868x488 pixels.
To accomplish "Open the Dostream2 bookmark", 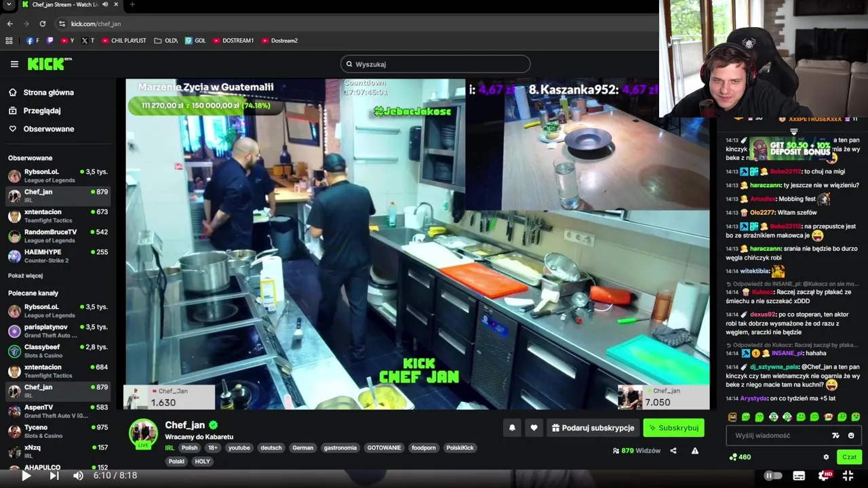I will pyautogui.click(x=279, y=41).
